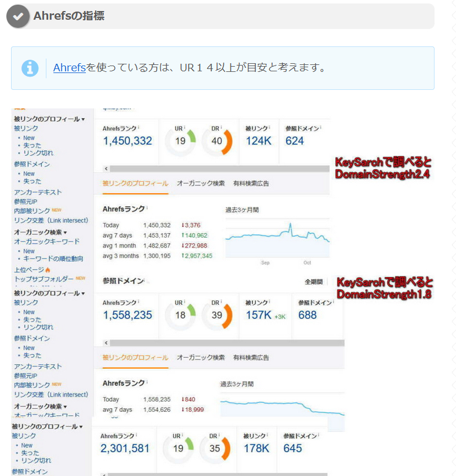The width and height of the screenshot is (456, 476).
Task: Collapse 被リンクのプロフィール sidebar header beside 1,558,235
Action: [49, 293]
